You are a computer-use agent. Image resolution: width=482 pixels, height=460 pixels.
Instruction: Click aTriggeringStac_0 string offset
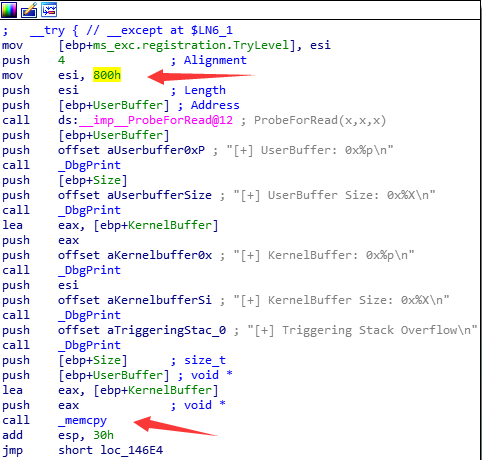(166, 330)
